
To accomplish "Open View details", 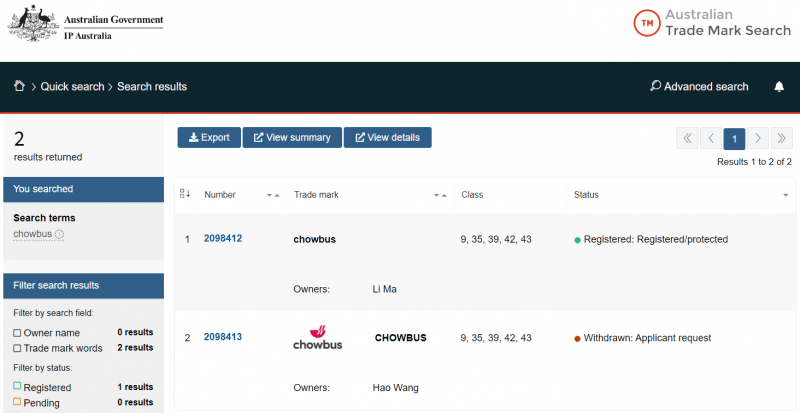I will pyautogui.click(x=388, y=137).
